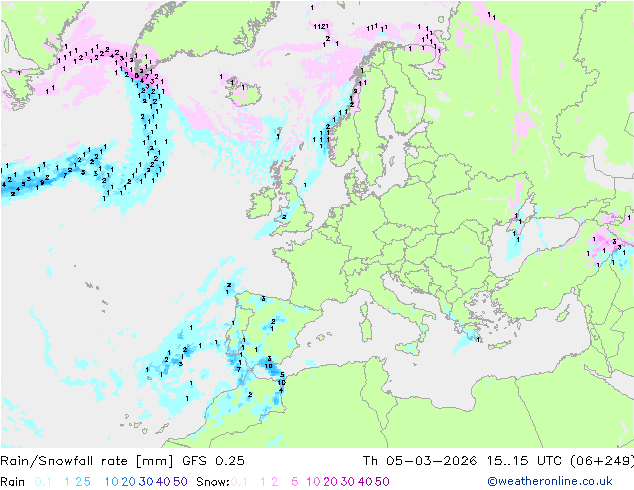Pick the Rain 20 legend value
This screenshot has width=634, height=490.
coord(129,482)
